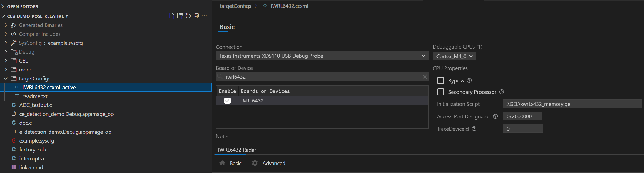
Task: Click the SysConfig wrench icon
Action: [13, 43]
